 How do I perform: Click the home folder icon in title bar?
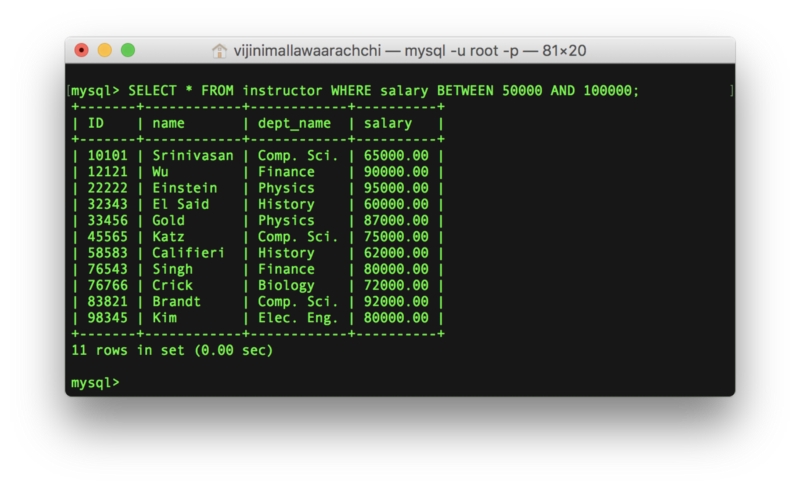(x=220, y=50)
